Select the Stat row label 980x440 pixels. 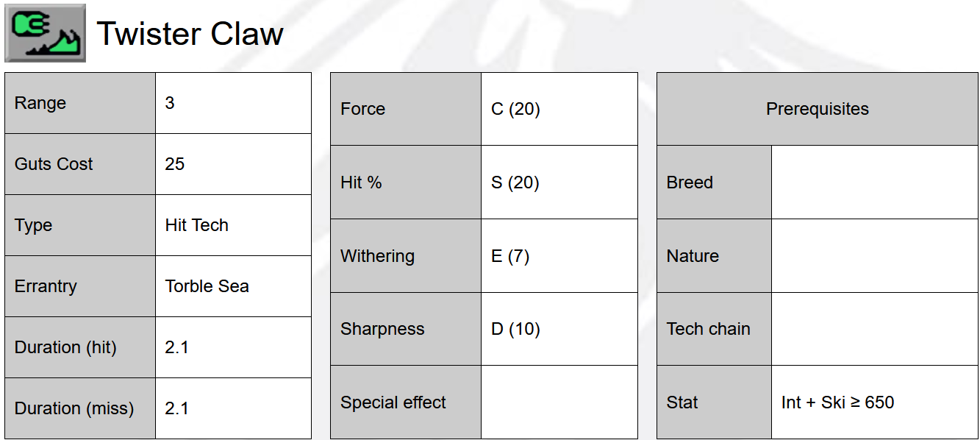click(x=714, y=402)
